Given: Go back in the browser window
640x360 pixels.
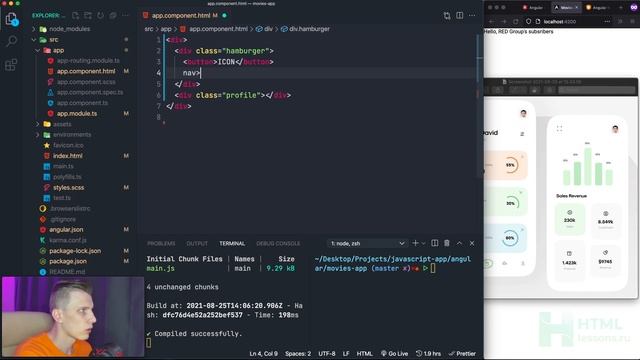Looking at the screenshot, I should [492, 22].
